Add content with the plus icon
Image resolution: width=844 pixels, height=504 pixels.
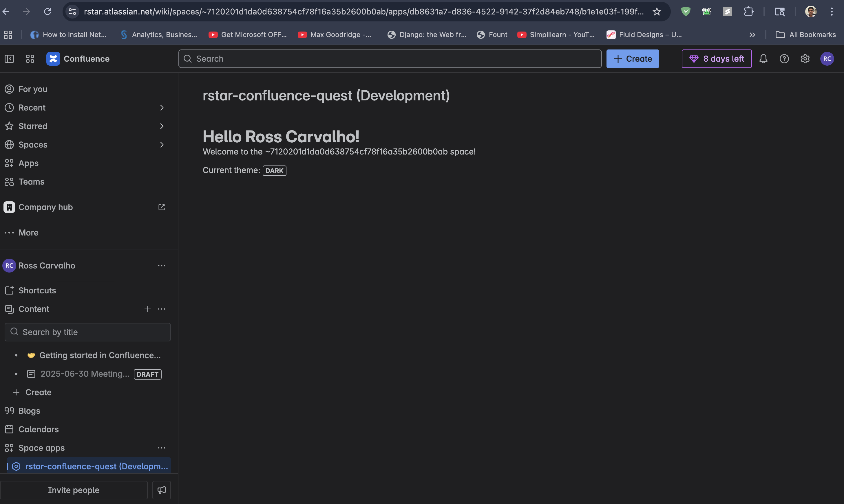tap(147, 309)
